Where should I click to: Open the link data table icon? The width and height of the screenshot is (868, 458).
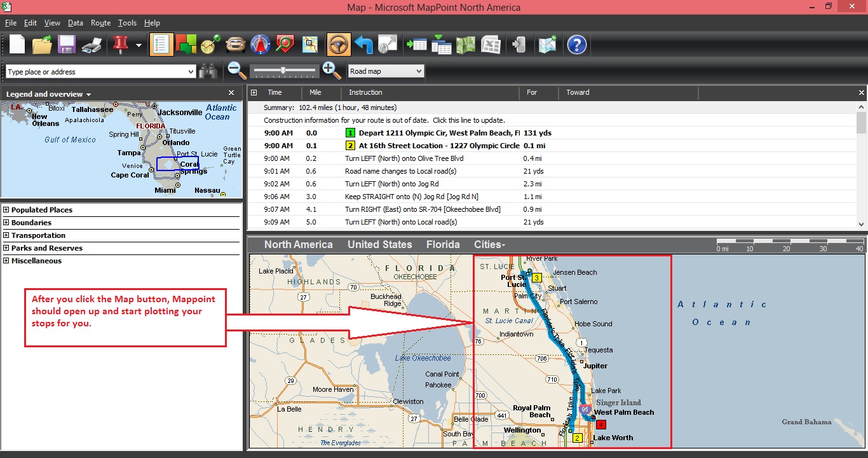[x=442, y=45]
